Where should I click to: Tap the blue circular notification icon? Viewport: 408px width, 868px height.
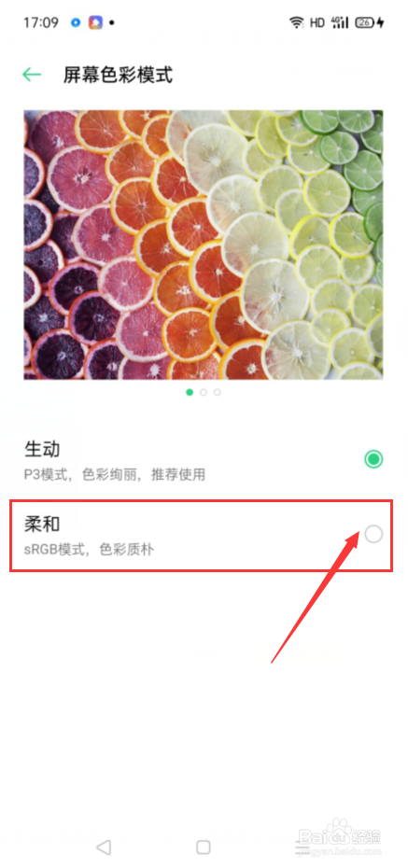click(x=76, y=22)
